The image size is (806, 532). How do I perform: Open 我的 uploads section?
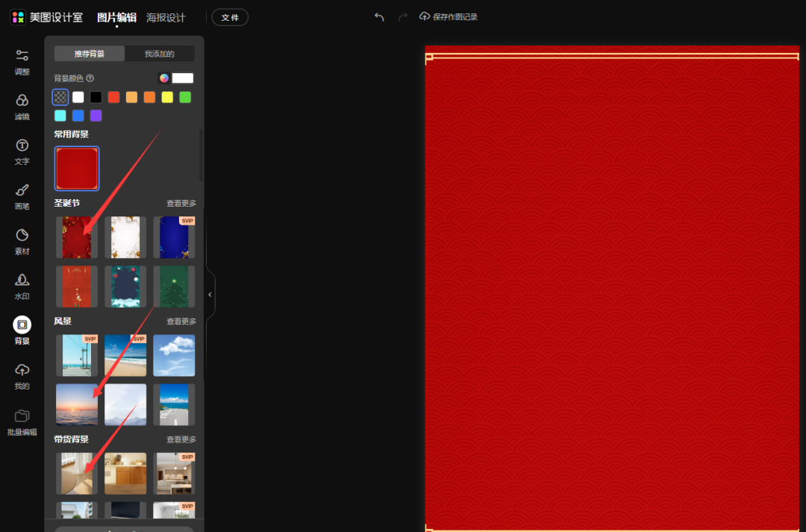tap(22, 376)
